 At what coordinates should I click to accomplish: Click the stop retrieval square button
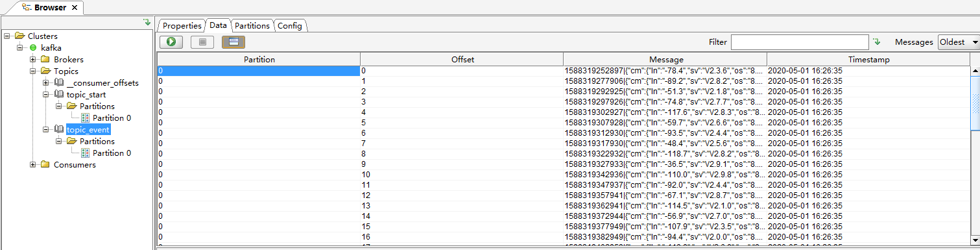tap(202, 42)
